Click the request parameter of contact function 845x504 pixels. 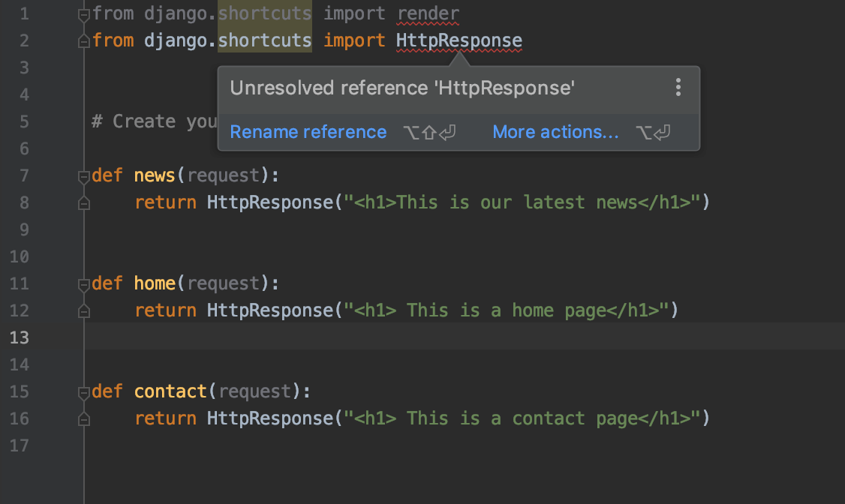pos(255,392)
